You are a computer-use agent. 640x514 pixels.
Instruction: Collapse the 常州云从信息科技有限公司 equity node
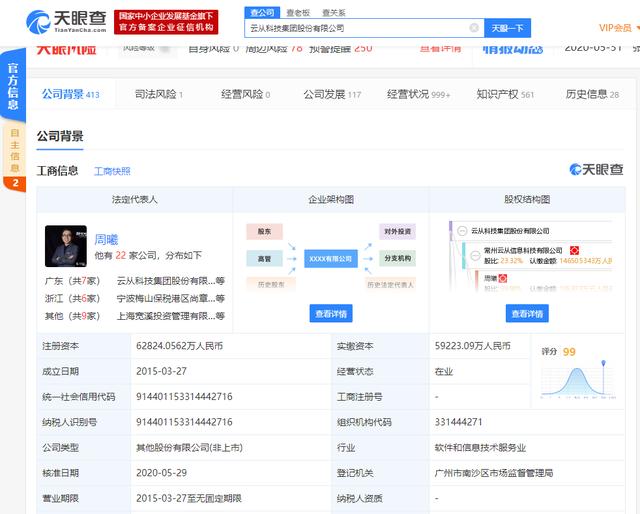tap(475, 256)
